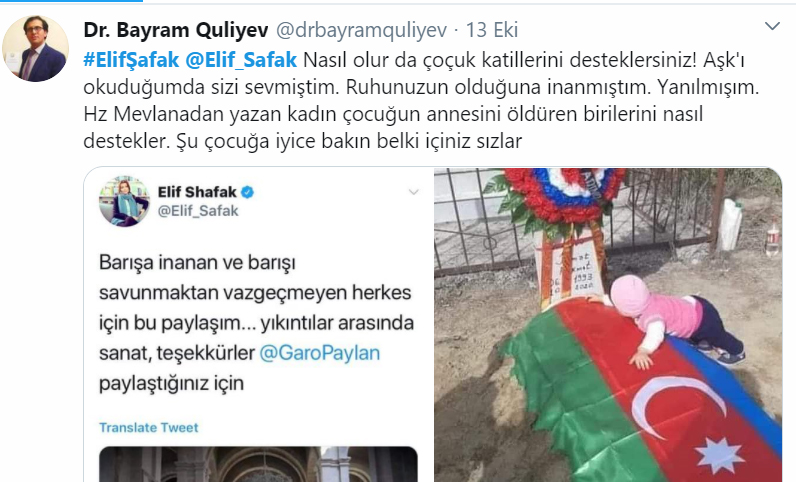
Task: Click the verified badge beside Elif Shafak
Action: click(248, 192)
